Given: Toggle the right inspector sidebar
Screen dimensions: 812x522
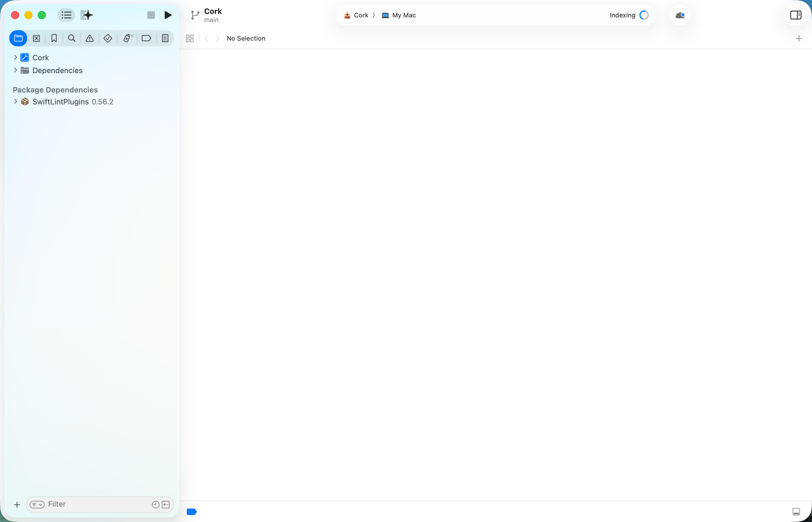Looking at the screenshot, I should [796, 15].
